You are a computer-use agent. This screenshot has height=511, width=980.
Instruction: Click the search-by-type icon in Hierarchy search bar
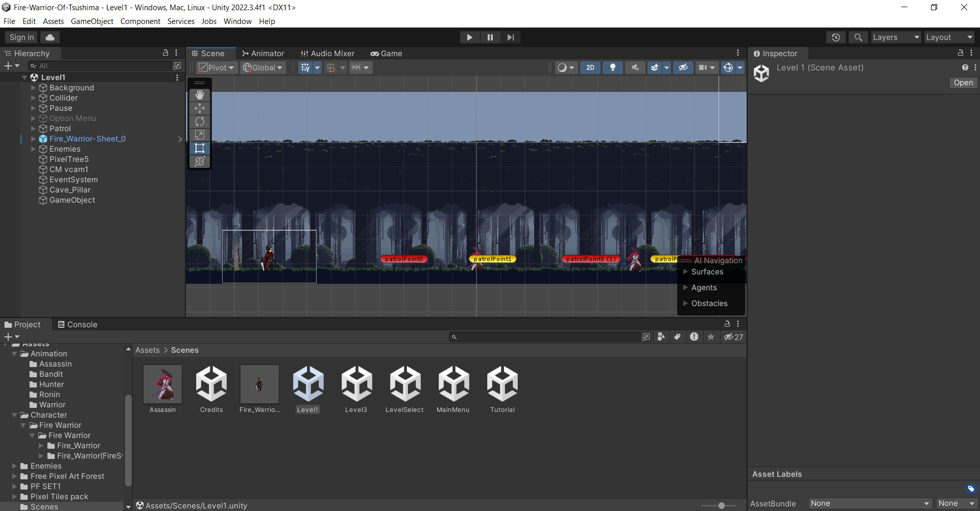pyautogui.click(x=177, y=66)
